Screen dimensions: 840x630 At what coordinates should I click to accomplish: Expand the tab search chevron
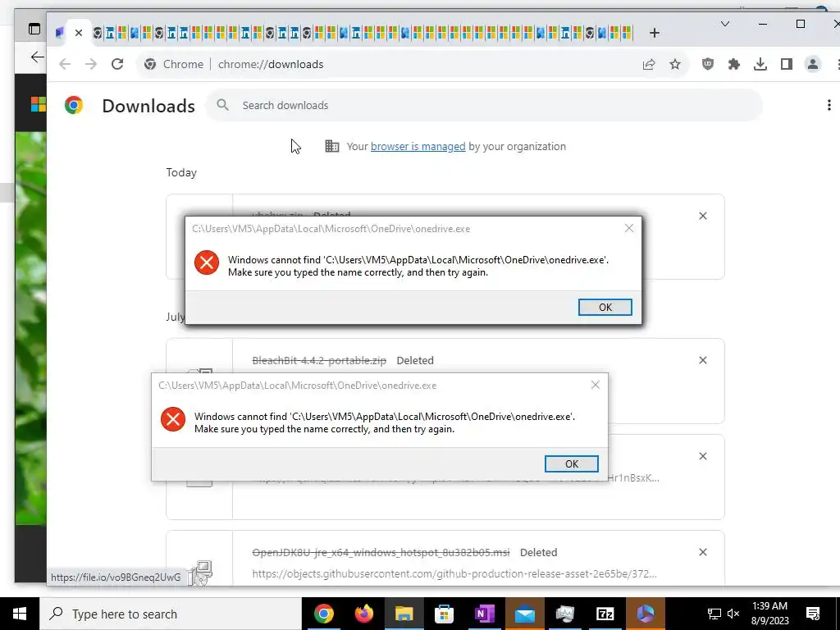725,24
